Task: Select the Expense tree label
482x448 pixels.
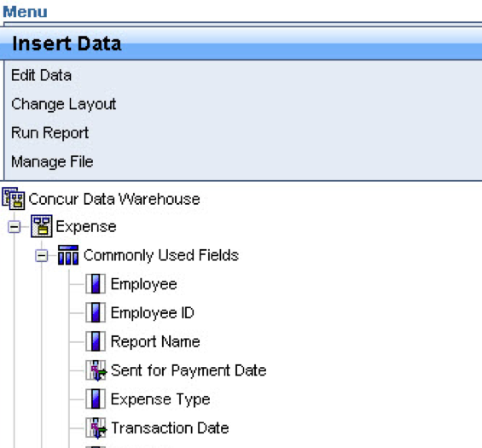Action: (86, 227)
